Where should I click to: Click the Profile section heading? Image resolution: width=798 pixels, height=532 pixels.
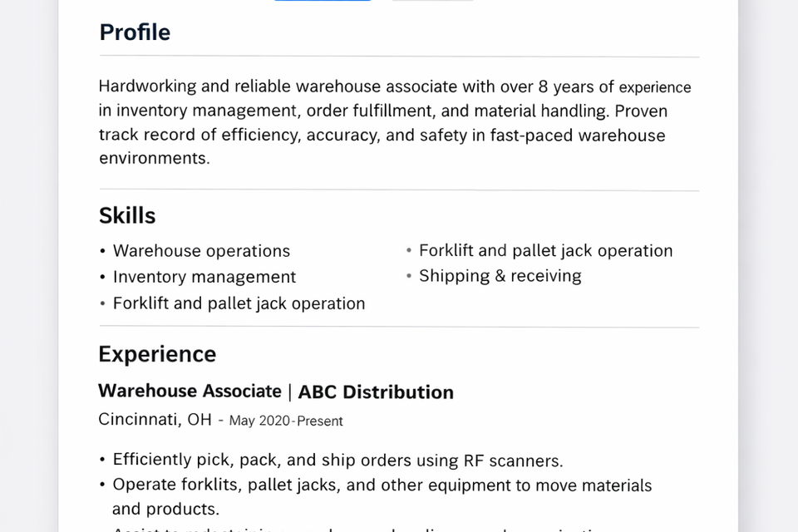tap(135, 32)
